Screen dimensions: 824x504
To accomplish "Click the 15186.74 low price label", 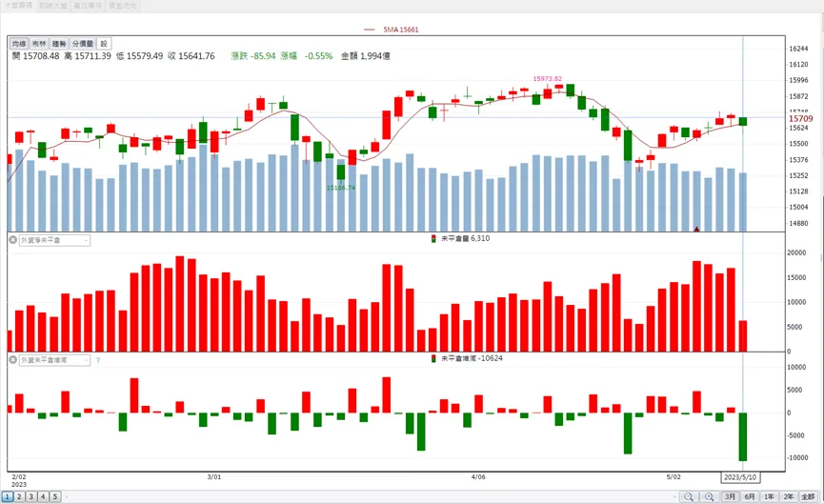I will coord(340,188).
